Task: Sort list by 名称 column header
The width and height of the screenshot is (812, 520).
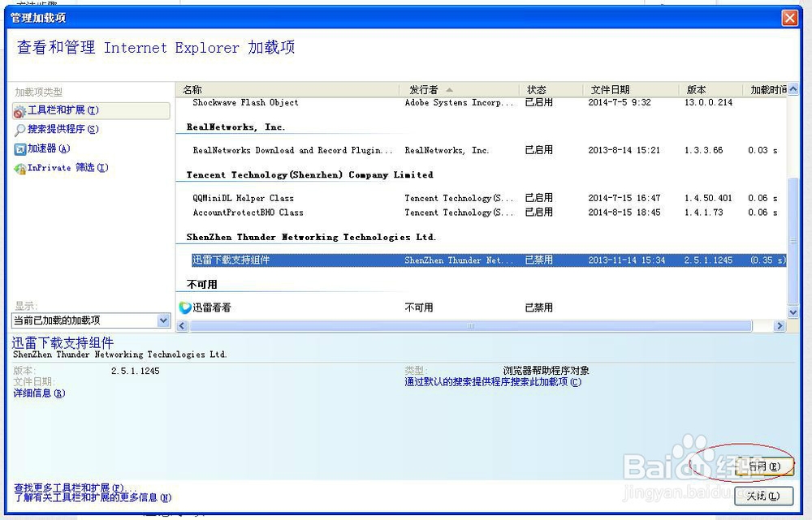Action: coord(287,90)
